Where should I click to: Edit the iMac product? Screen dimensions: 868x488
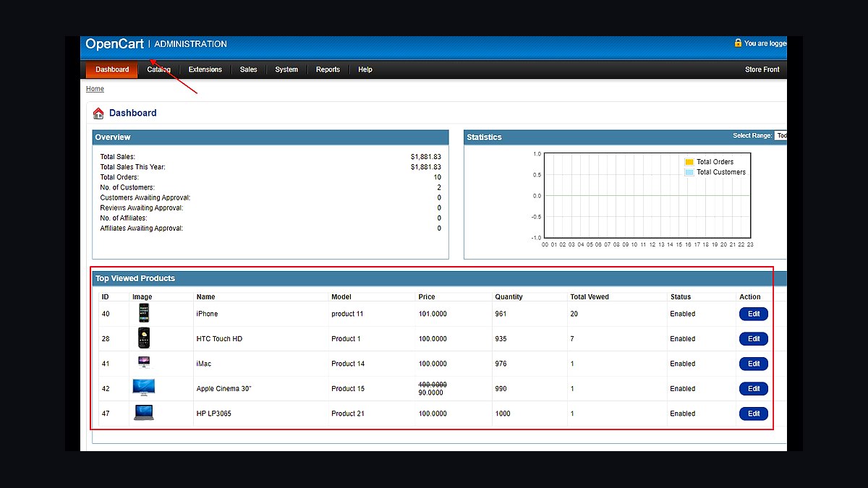754,364
